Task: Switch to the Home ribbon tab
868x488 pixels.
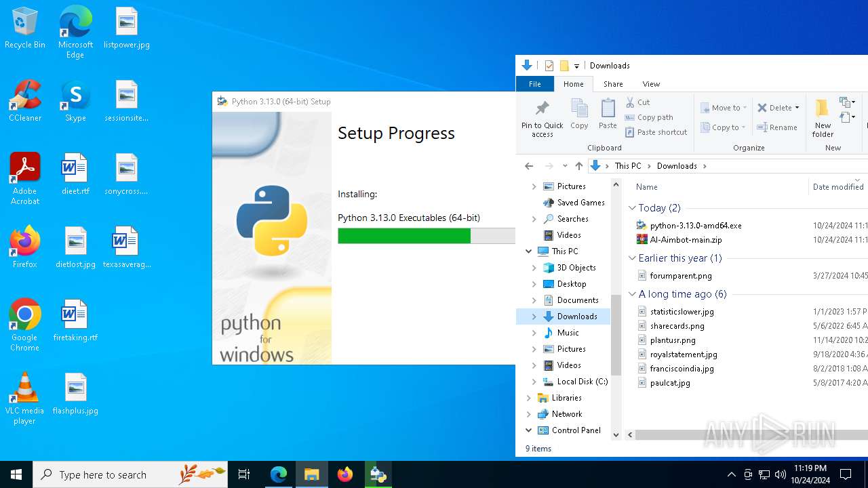Action: click(x=573, y=84)
